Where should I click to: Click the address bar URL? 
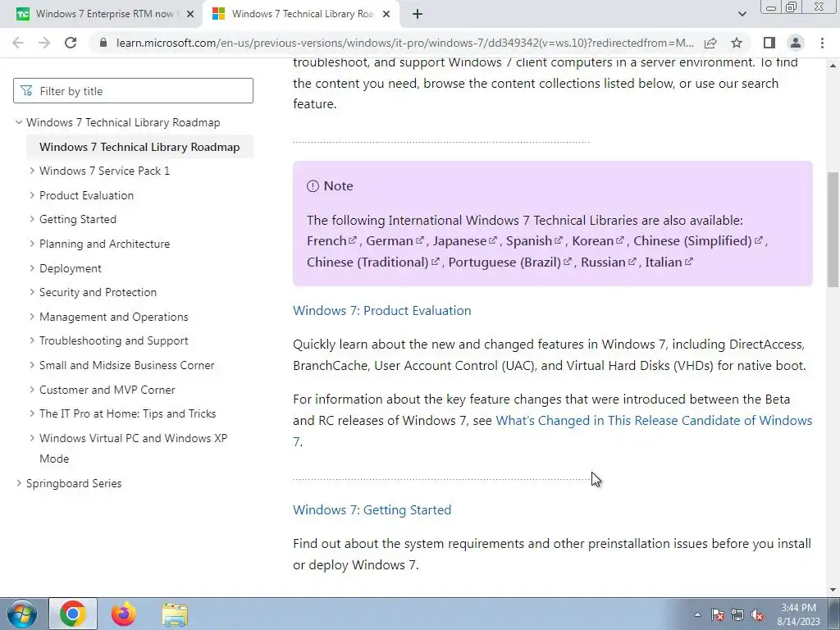point(405,43)
